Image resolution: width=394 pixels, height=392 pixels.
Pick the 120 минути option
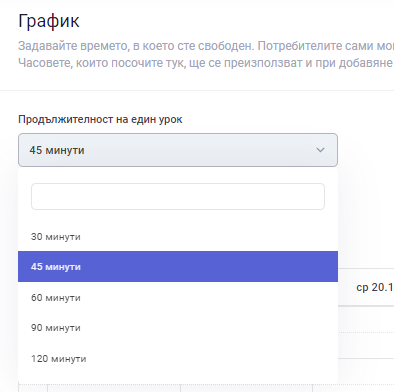pyautogui.click(x=178, y=358)
